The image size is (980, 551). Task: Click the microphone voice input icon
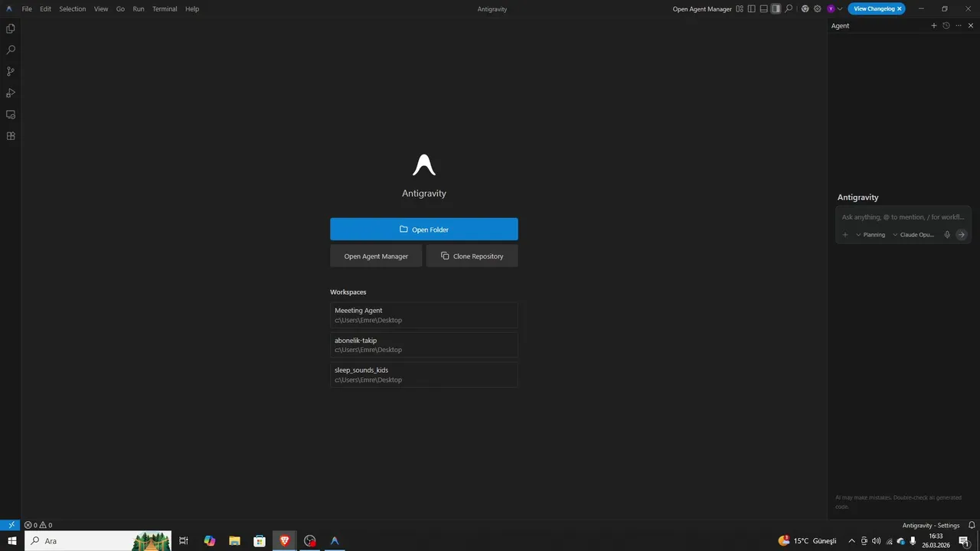point(947,235)
